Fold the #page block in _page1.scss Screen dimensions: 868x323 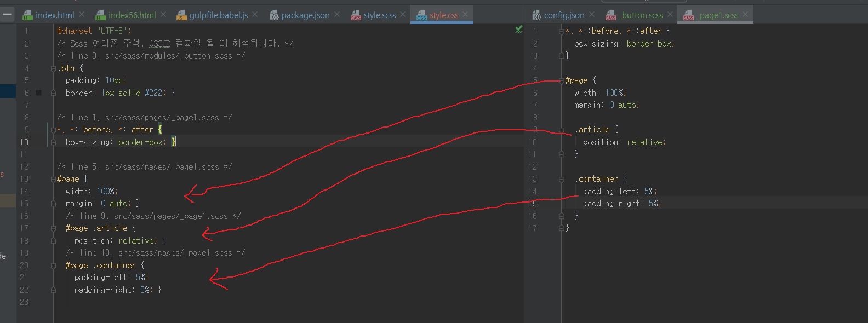(x=561, y=80)
